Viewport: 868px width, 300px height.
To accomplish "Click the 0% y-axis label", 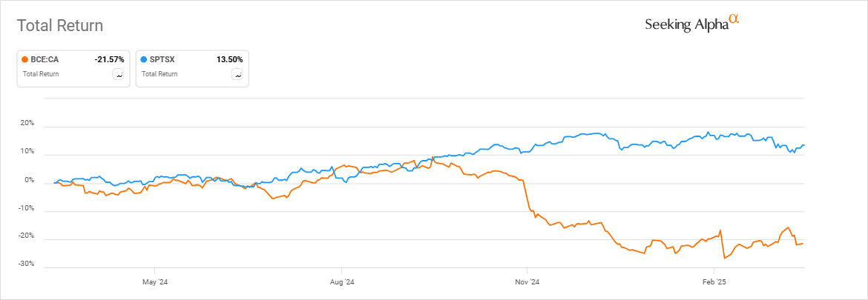I will point(29,180).
